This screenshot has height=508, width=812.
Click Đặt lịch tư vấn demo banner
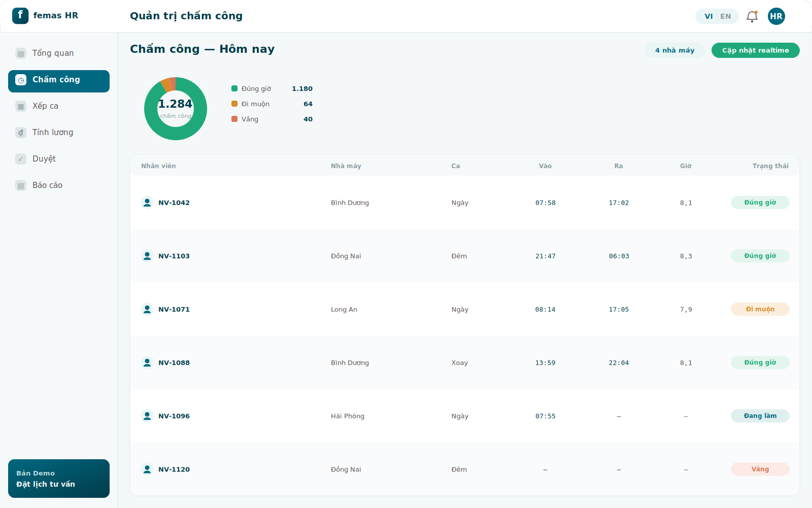[x=59, y=479]
